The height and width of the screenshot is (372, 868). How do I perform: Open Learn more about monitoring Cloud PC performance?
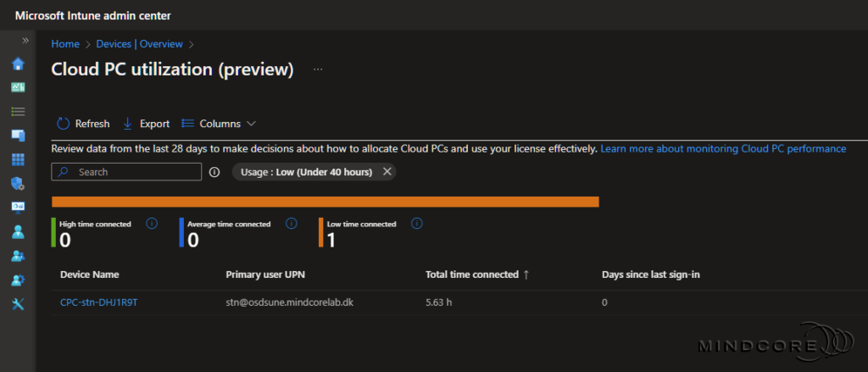tap(722, 148)
